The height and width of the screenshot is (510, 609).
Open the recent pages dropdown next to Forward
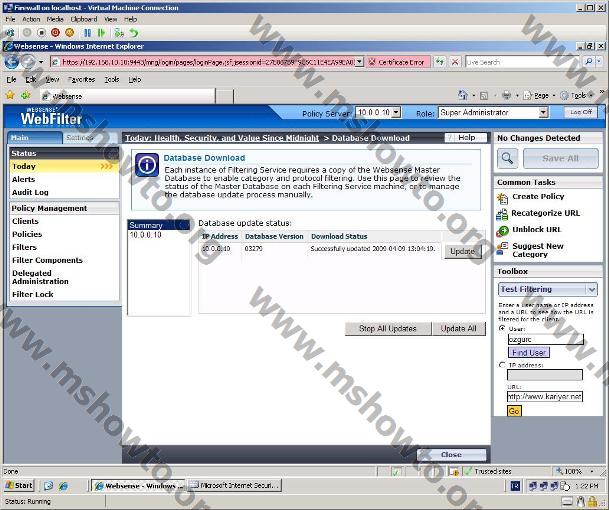41,62
